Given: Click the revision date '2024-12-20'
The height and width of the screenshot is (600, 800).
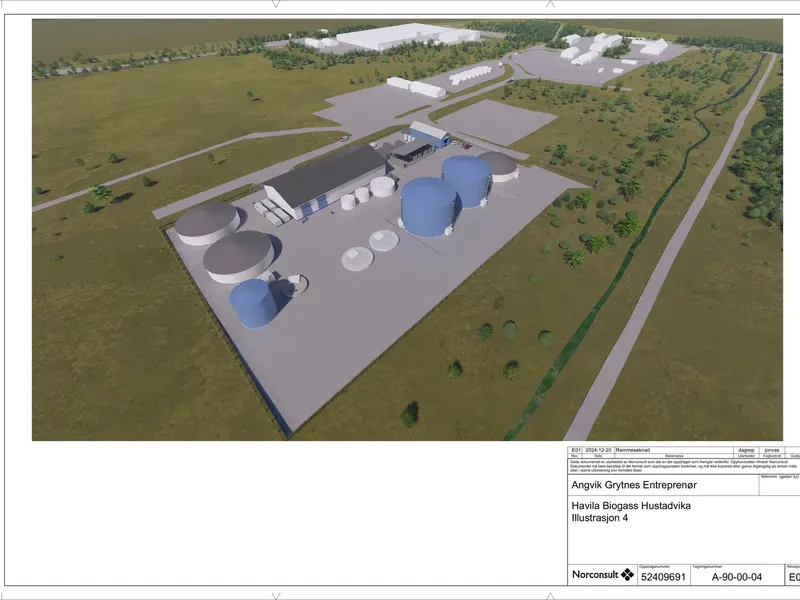Looking at the screenshot, I should pyautogui.click(x=598, y=450).
